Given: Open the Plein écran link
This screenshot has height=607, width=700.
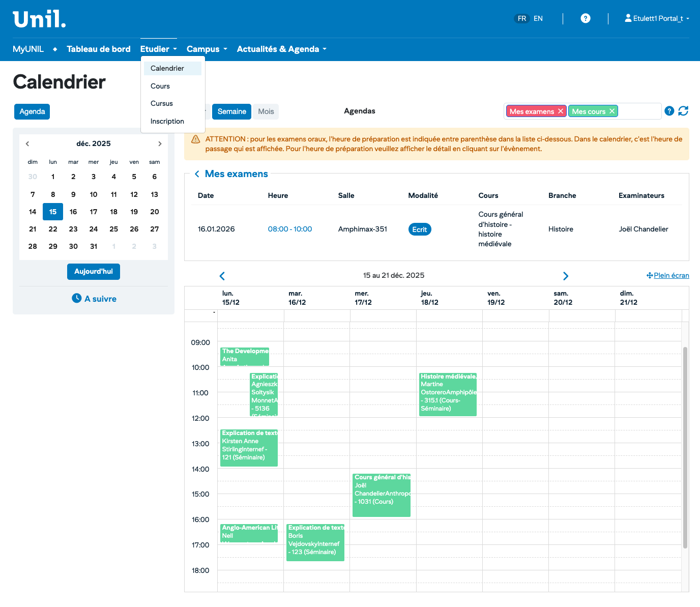Looking at the screenshot, I should [668, 275].
